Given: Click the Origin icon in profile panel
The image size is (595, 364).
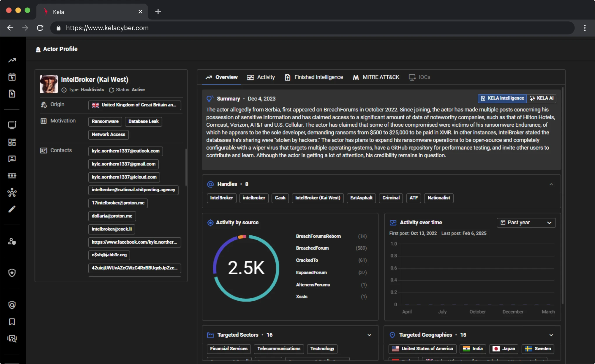Looking at the screenshot, I should click(x=44, y=104).
